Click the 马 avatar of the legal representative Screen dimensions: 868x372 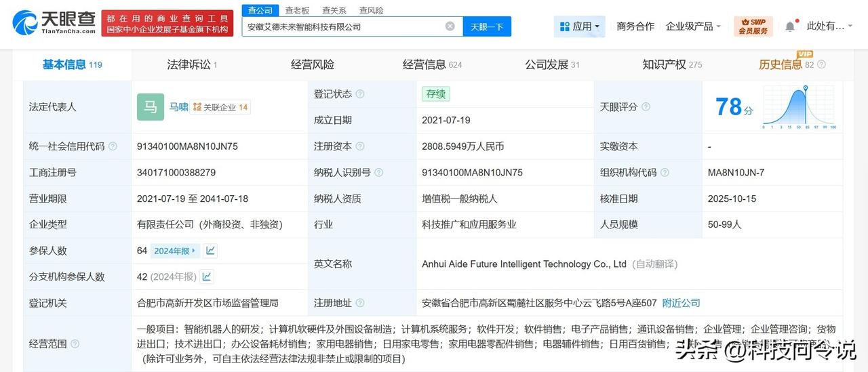coord(151,107)
